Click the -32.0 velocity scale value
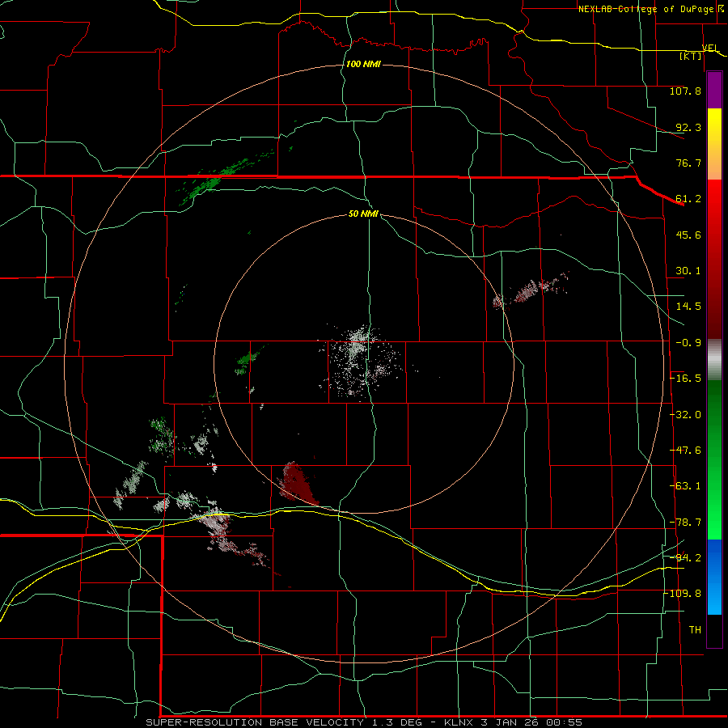728x728 pixels. coord(685,415)
